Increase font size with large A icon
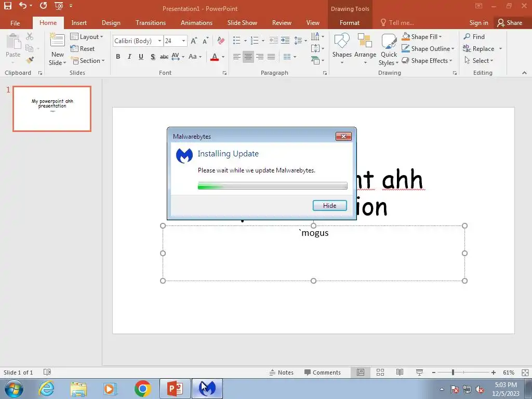Screen dimensions: 532x399 [x=194, y=41]
